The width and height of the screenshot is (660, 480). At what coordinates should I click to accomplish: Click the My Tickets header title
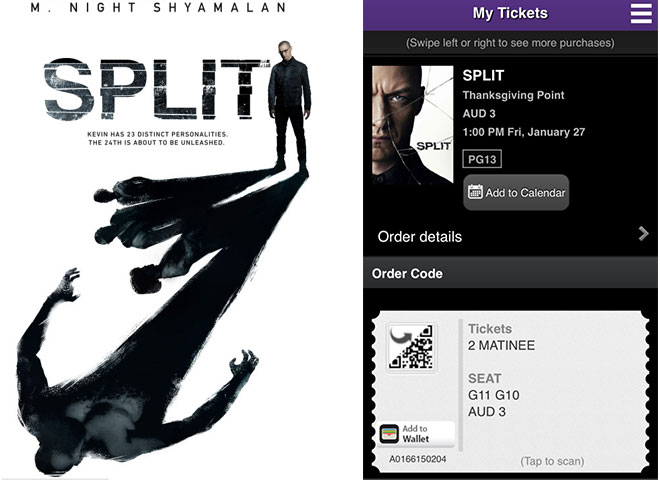[x=510, y=13]
